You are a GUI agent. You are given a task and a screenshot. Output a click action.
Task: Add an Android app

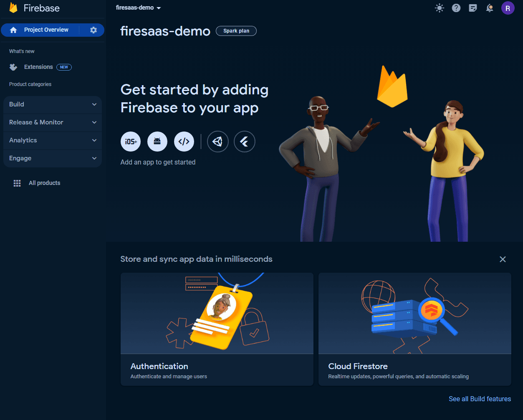click(x=157, y=142)
